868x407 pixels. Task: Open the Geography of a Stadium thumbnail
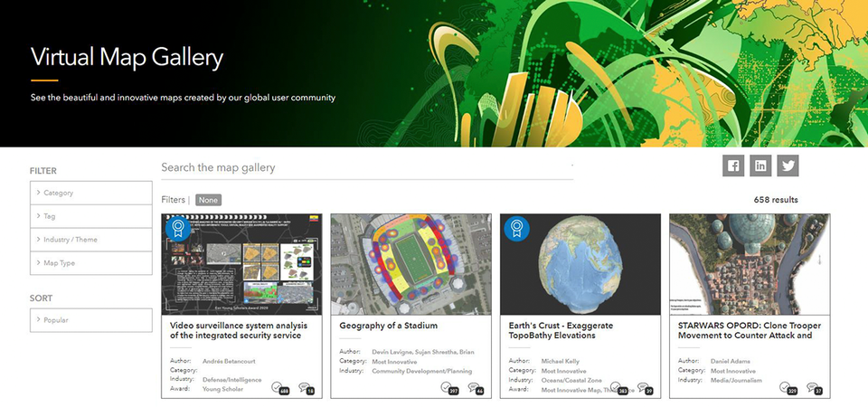pos(410,264)
